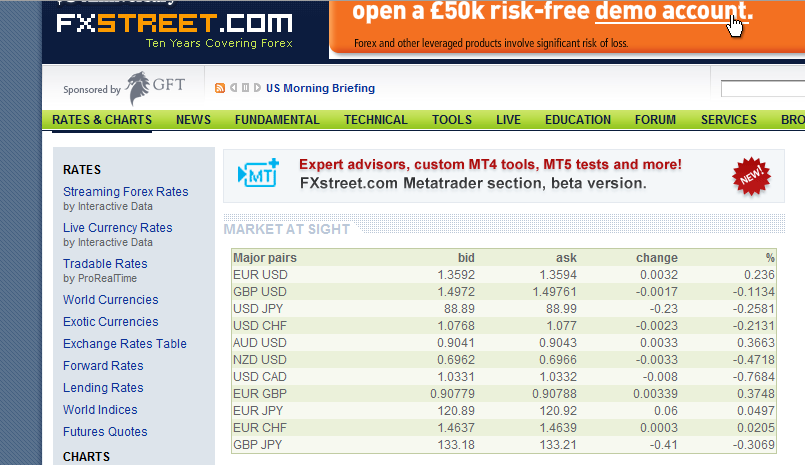805x465 pixels.
Task: Open Lending Rates link
Action: pos(103,388)
